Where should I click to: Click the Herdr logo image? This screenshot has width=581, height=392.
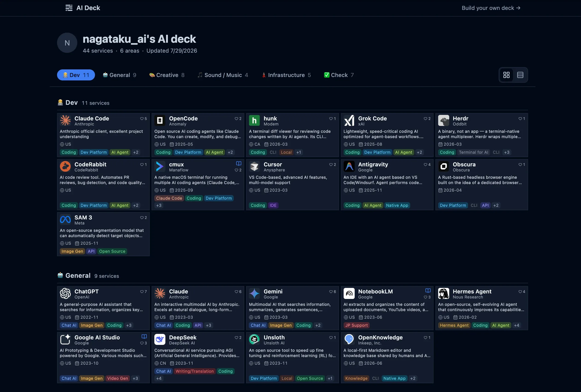pyautogui.click(x=443, y=120)
